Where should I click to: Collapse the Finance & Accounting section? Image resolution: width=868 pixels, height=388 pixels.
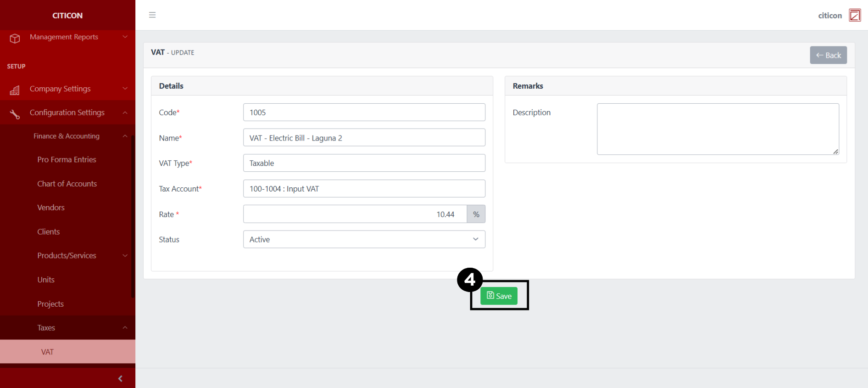(x=124, y=136)
